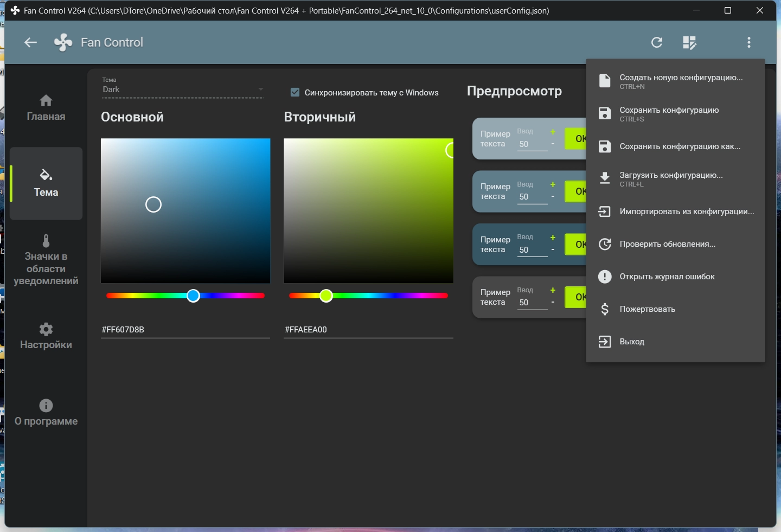Toggle Синхронизировать тему с Windows checkbox
The image size is (781, 532).
[x=295, y=92]
